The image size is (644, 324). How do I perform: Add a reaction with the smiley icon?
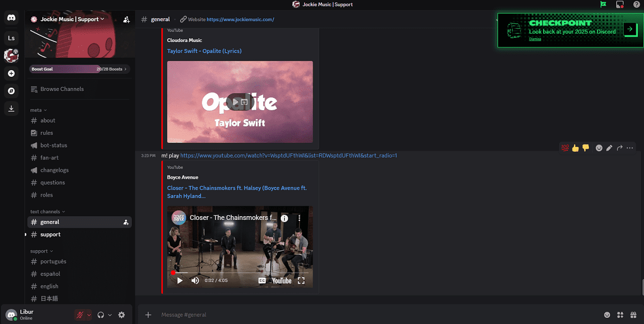click(599, 147)
